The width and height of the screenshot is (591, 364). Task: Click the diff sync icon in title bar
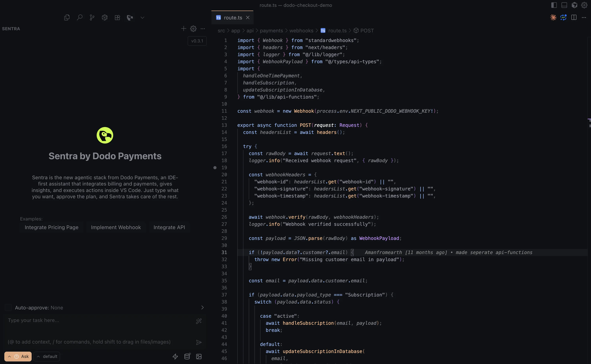tap(563, 17)
